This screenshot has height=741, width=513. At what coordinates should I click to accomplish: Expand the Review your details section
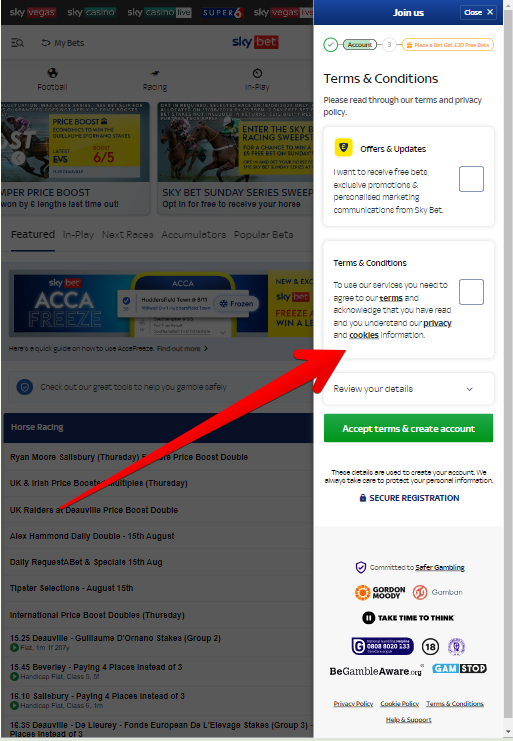(409, 389)
